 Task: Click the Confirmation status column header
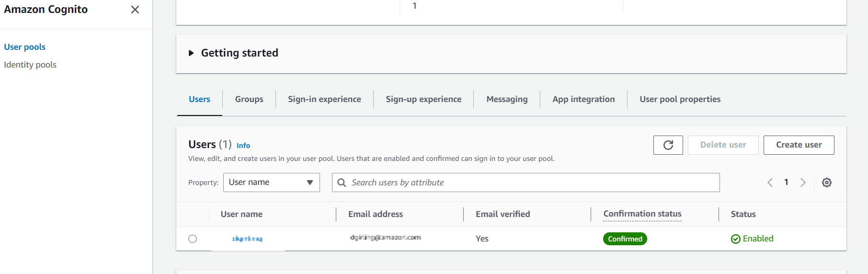[x=642, y=214]
